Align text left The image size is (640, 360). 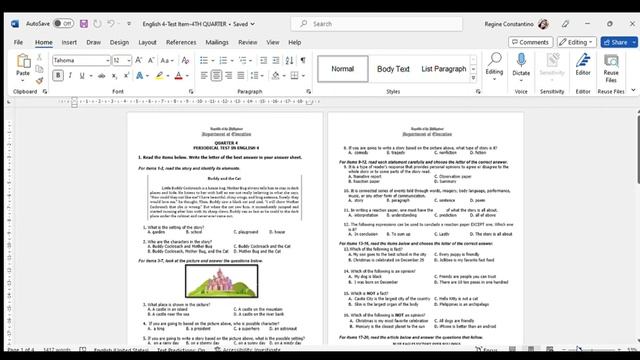point(204,76)
